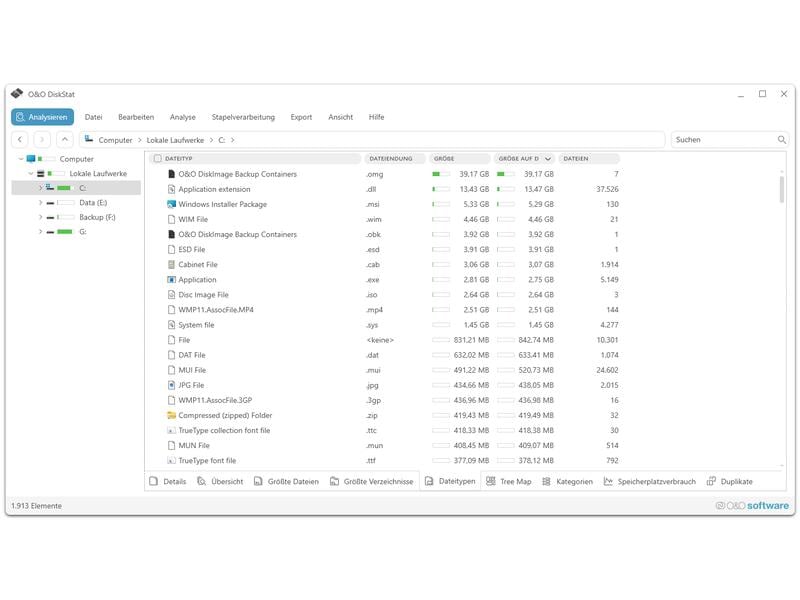Collapse the Computer tree node
800x600 pixels.
click(21, 159)
